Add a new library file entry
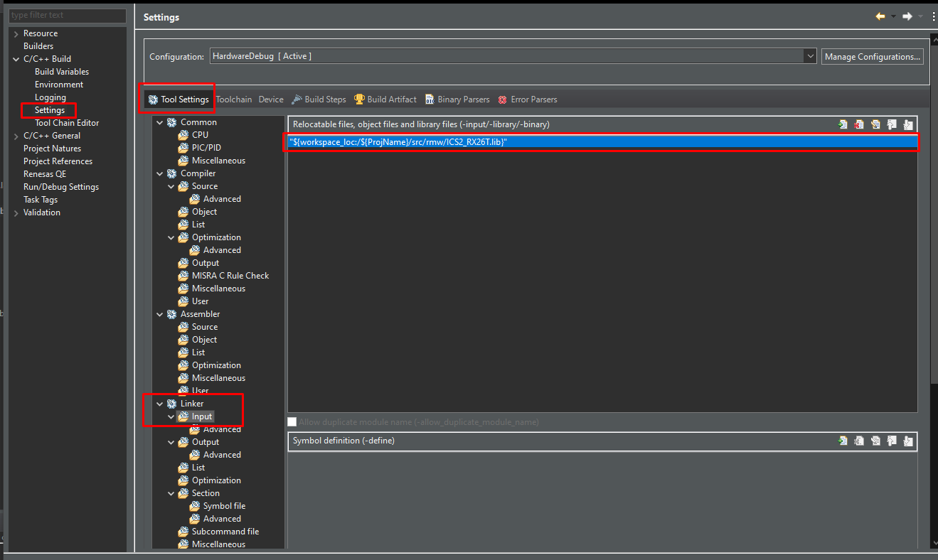Viewport: 938px width, 560px height. (843, 124)
